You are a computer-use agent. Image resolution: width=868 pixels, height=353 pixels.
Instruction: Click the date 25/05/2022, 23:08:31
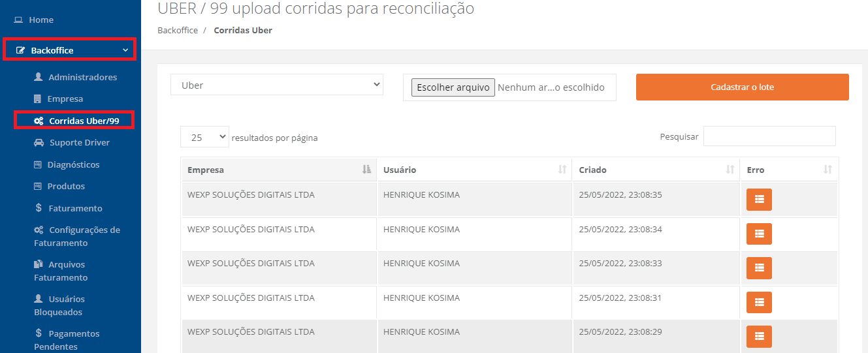point(620,298)
